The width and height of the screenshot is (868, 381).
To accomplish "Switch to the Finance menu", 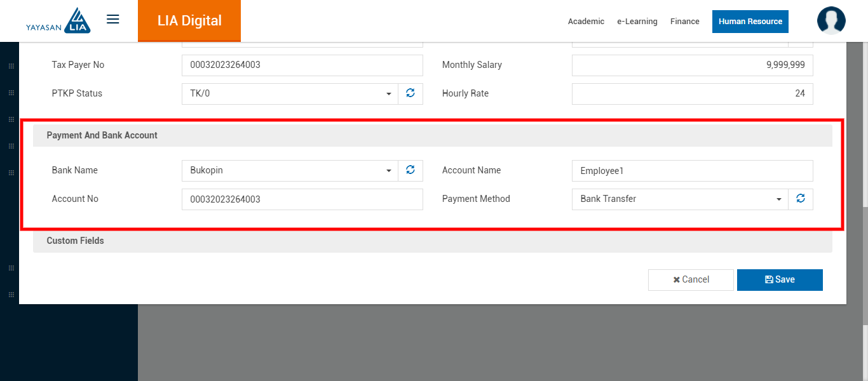I will coord(684,22).
